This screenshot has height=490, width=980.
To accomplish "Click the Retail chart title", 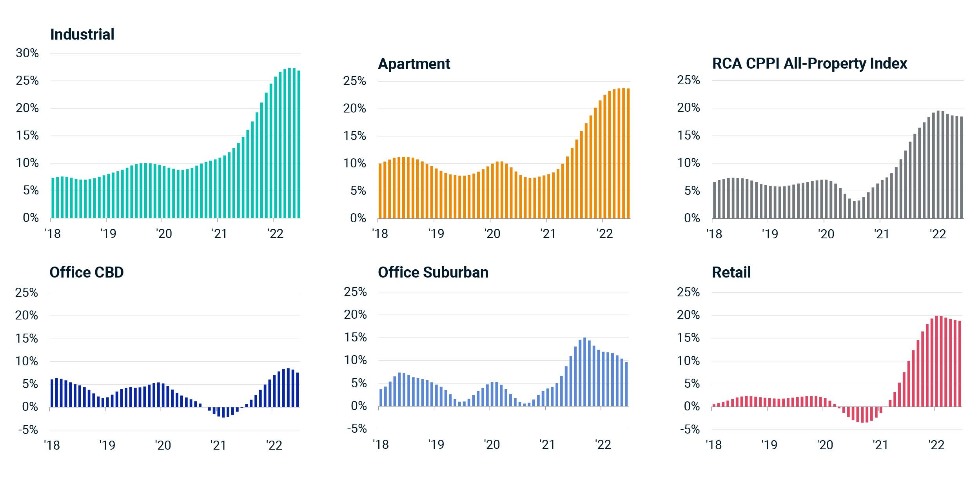I will point(731,272).
